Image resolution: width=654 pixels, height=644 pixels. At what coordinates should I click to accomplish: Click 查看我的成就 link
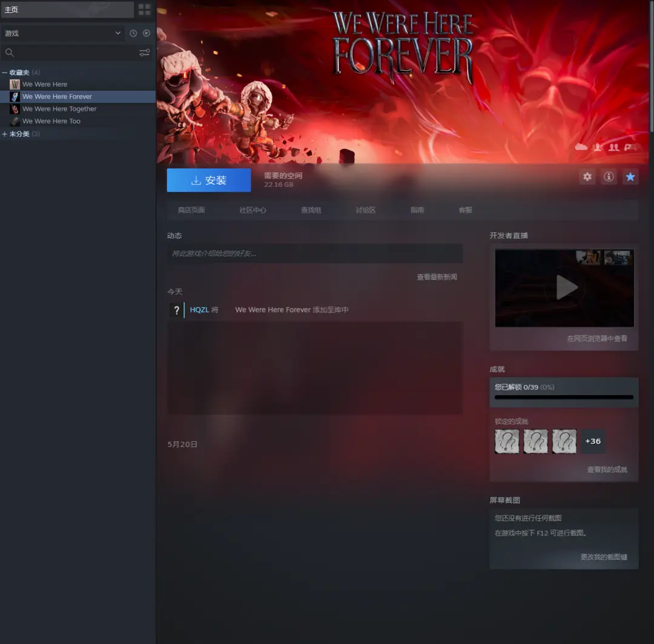607,469
